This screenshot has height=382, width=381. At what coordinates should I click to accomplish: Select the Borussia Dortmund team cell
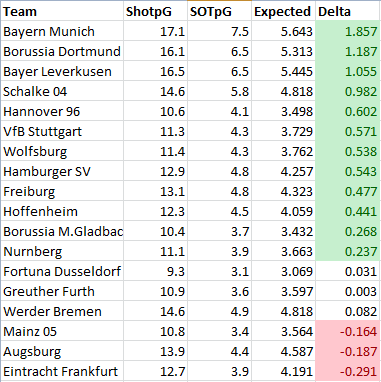coord(62,51)
